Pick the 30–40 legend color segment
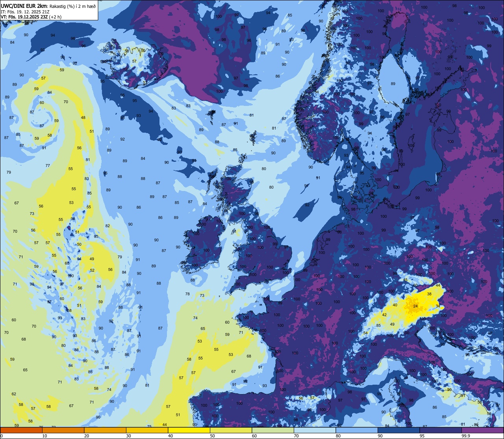504x439 pixels. point(147,430)
